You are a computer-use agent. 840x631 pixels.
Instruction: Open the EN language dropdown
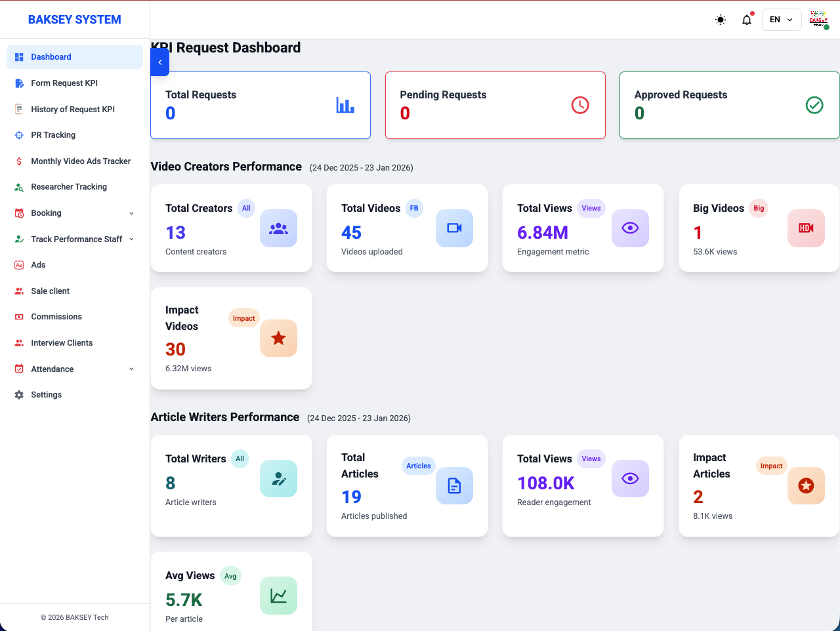coord(782,20)
